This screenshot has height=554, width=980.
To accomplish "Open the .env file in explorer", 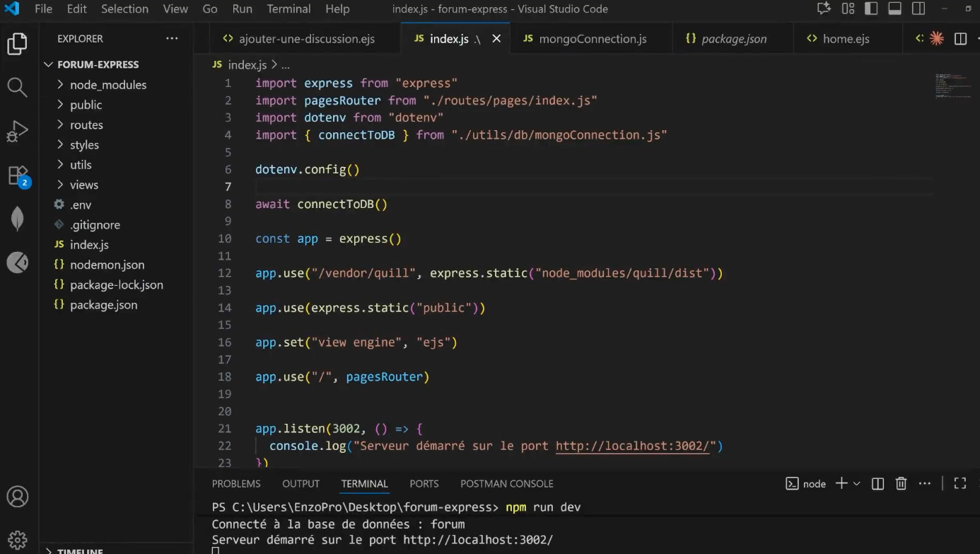I will pos(80,205).
